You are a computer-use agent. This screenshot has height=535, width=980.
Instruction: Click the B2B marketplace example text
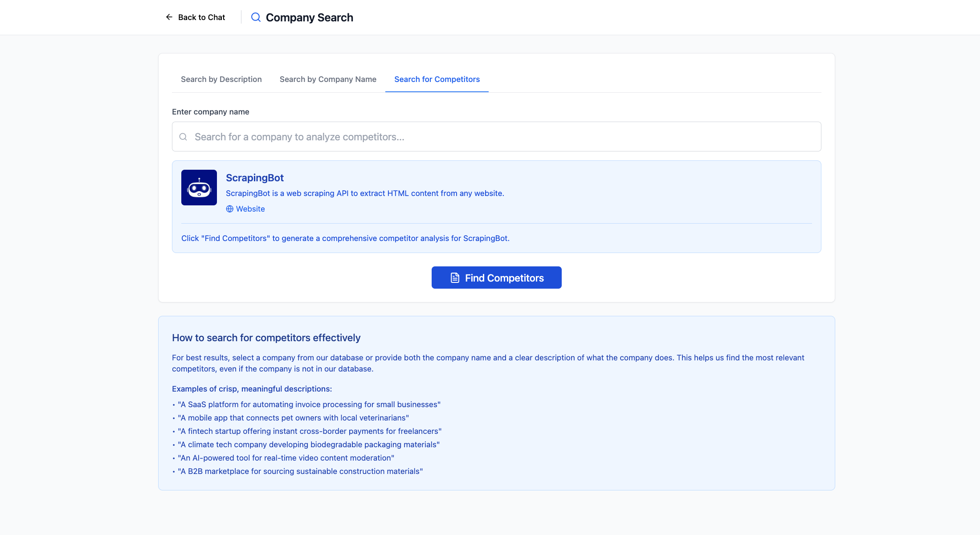(x=300, y=471)
